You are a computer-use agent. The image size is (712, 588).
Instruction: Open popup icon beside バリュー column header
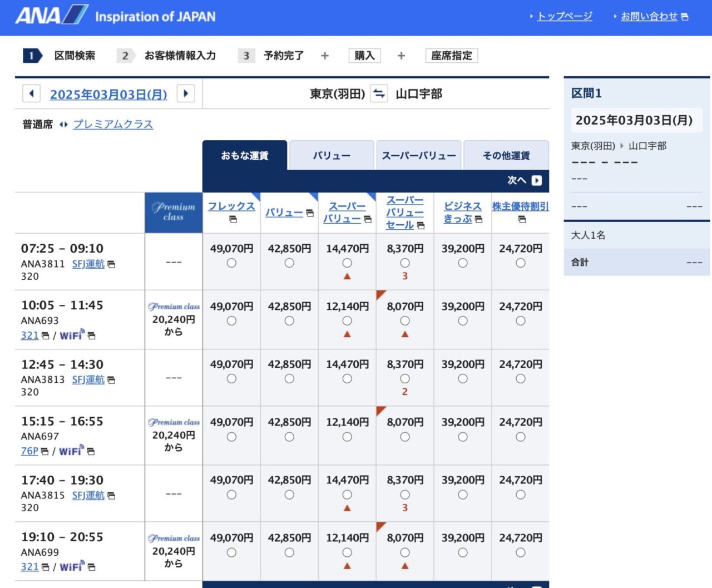[310, 213]
